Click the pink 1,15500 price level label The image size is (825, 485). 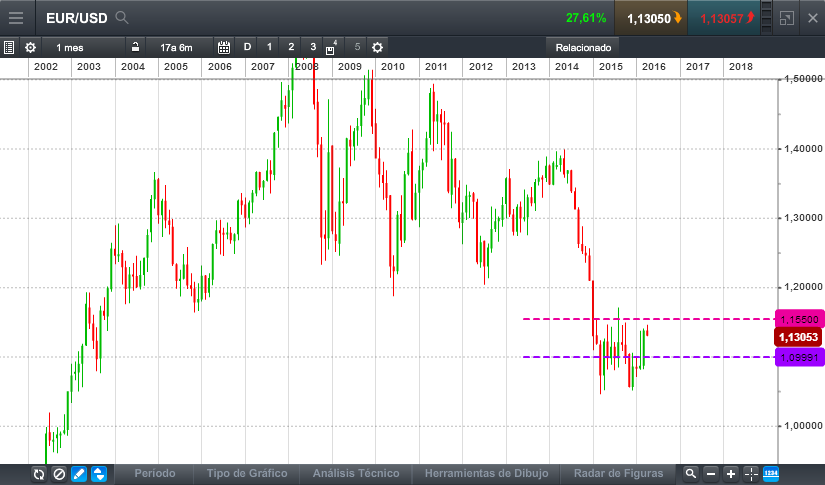click(x=798, y=319)
